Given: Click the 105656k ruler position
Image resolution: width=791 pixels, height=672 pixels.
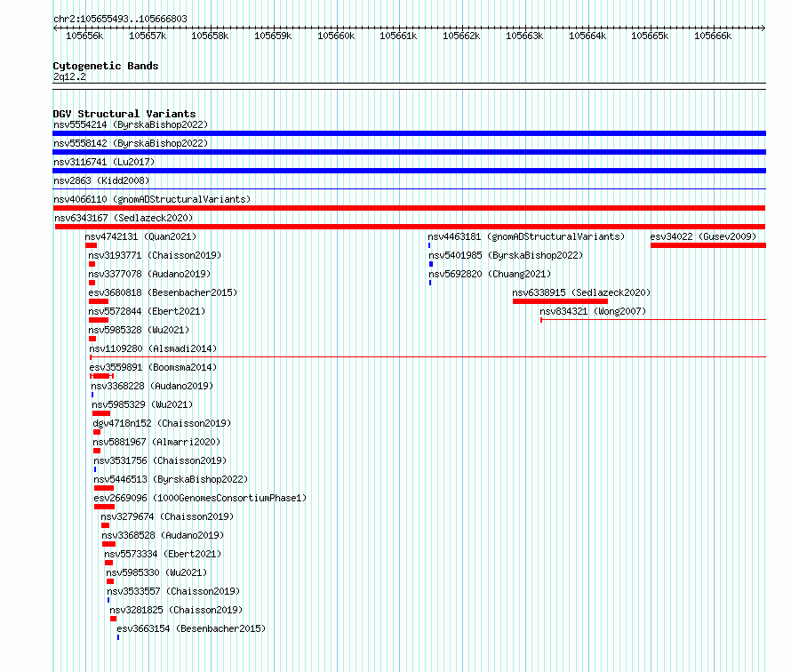Looking at the screenshot, I should (x=84, y=36).
